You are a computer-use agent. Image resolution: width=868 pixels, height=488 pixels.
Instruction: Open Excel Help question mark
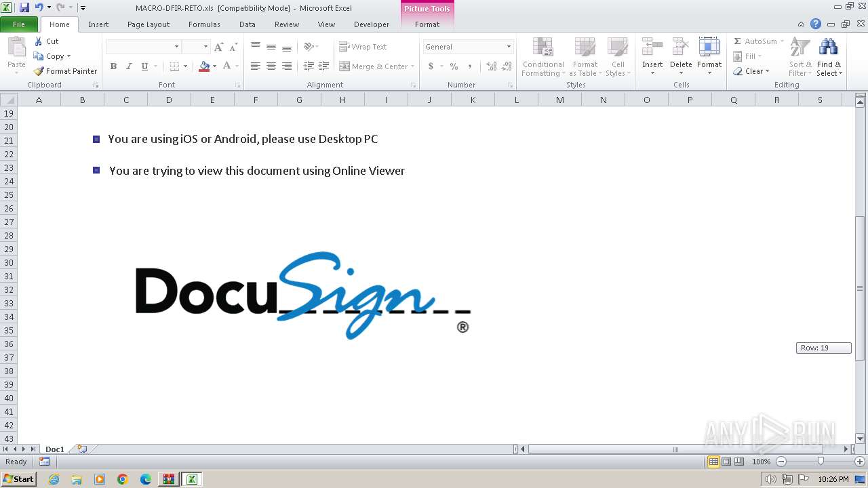[x=816, y=24]
